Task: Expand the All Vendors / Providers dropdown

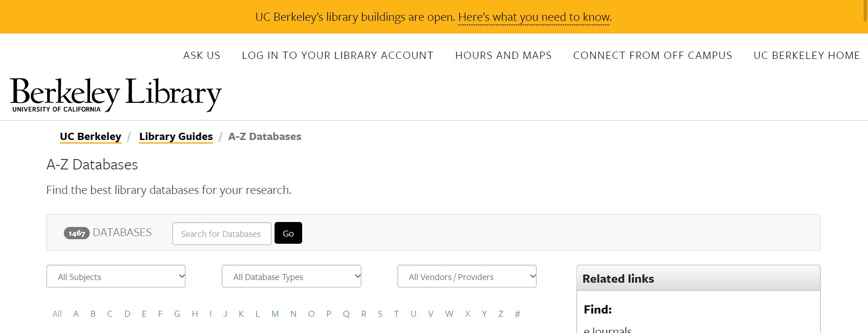Action: (x=467, y=276)
